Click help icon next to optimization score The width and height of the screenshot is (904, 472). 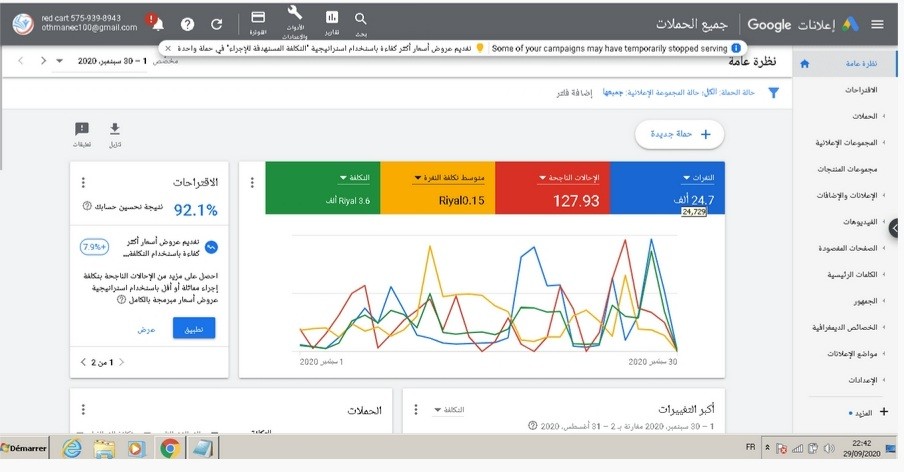point(87,206)
